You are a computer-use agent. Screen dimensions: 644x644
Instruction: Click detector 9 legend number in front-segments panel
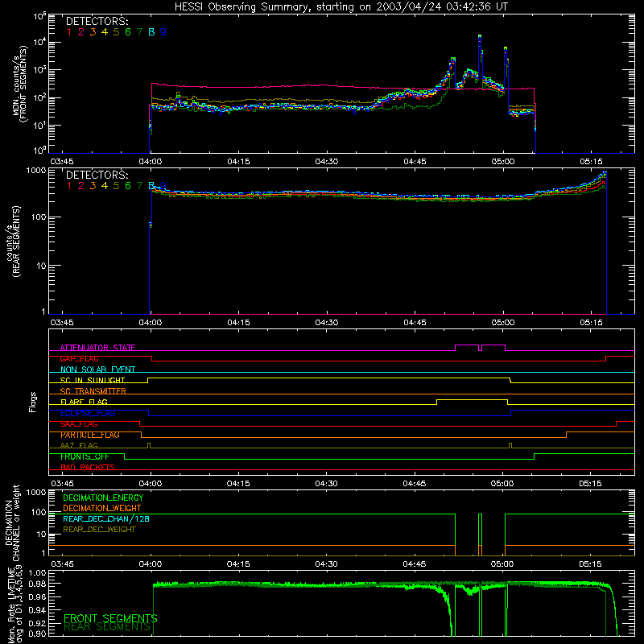(163, 32)
